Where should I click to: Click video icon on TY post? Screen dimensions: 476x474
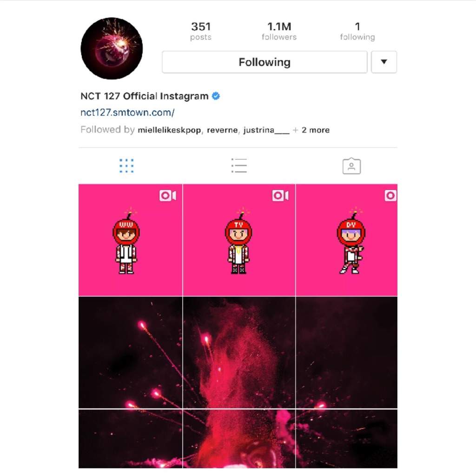tap(280, 195)
